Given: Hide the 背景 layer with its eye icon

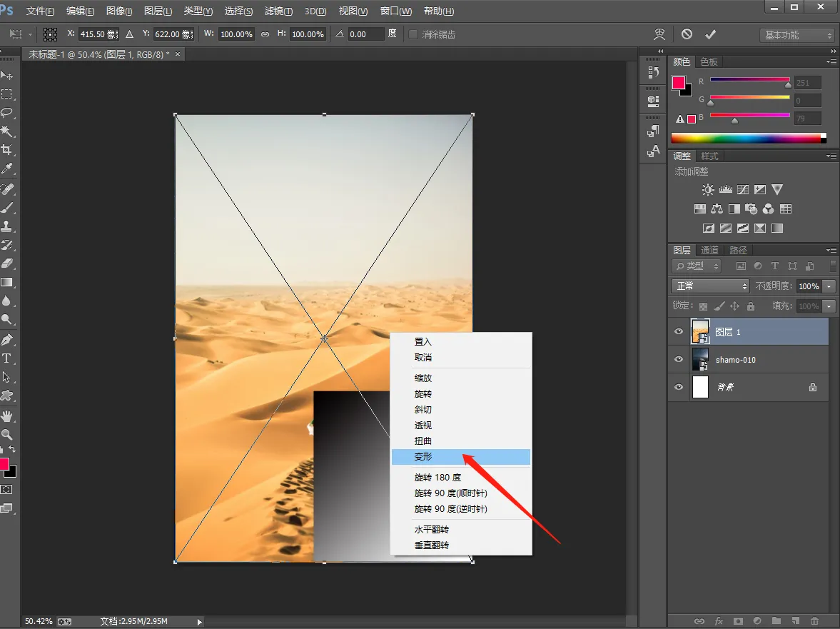Looking at the screenshot, I should tap(679, 387).
